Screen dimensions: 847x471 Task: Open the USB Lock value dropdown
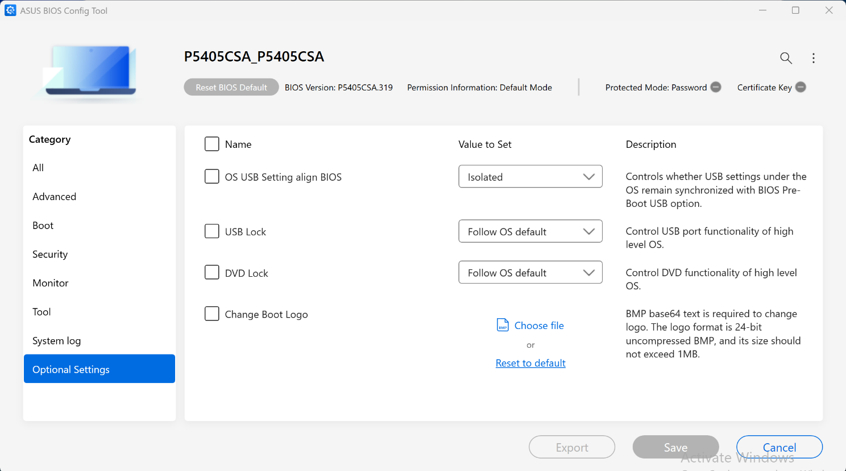pyautogui.click(x=530, y=231)
